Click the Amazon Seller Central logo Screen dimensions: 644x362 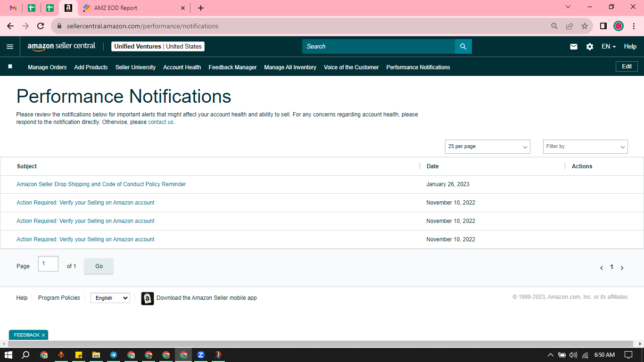(x=61, y=46)
